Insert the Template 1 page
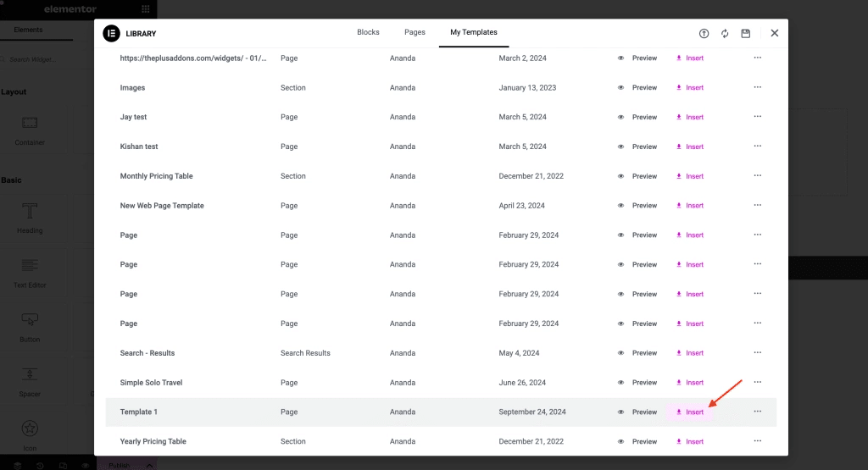 click(690, 412)
